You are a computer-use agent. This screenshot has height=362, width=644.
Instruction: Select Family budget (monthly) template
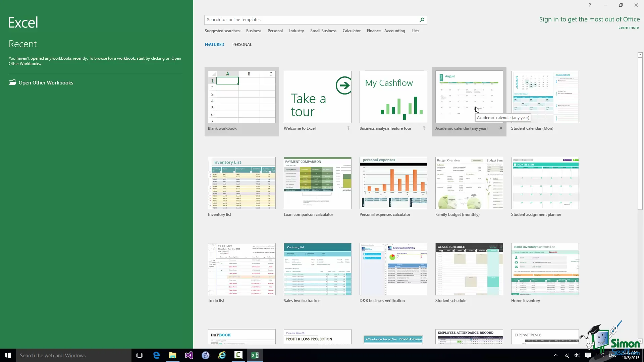tap(469, 183)
